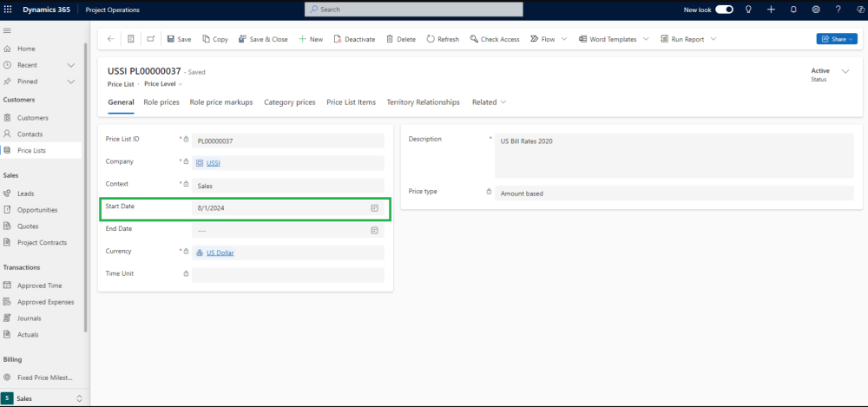Open Project Contracts in the sidebar
868x407 pixels.
coord(41,242)
